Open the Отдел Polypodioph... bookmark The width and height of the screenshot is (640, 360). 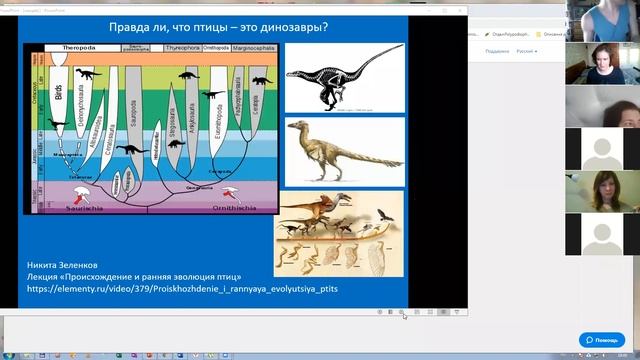point(507,34)
